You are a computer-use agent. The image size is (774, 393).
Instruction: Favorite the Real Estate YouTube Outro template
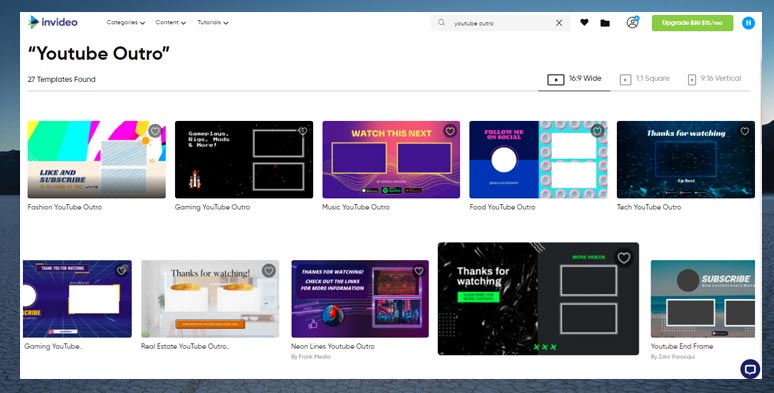tap(269, 271)
